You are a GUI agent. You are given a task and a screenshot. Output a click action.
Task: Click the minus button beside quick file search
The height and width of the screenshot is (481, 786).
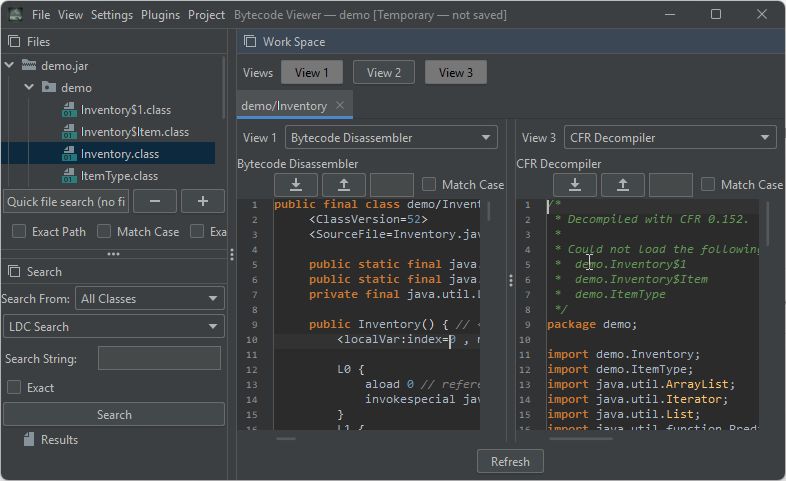155,201
